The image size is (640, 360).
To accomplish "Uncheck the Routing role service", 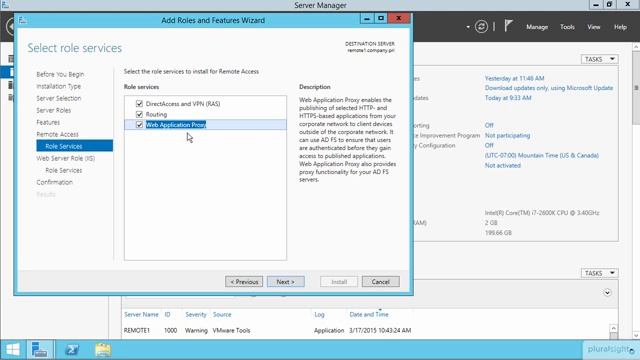I will (x=139, y=114).
